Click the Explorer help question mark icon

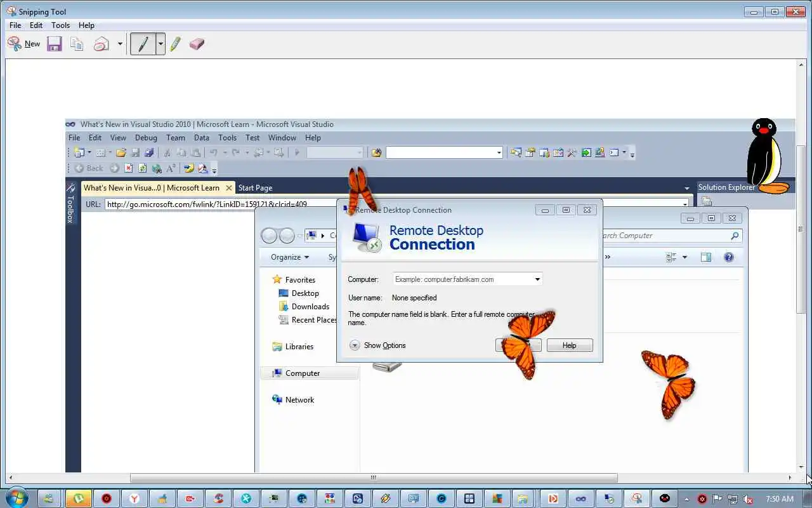pyautogui.click(x=729, y=257)
